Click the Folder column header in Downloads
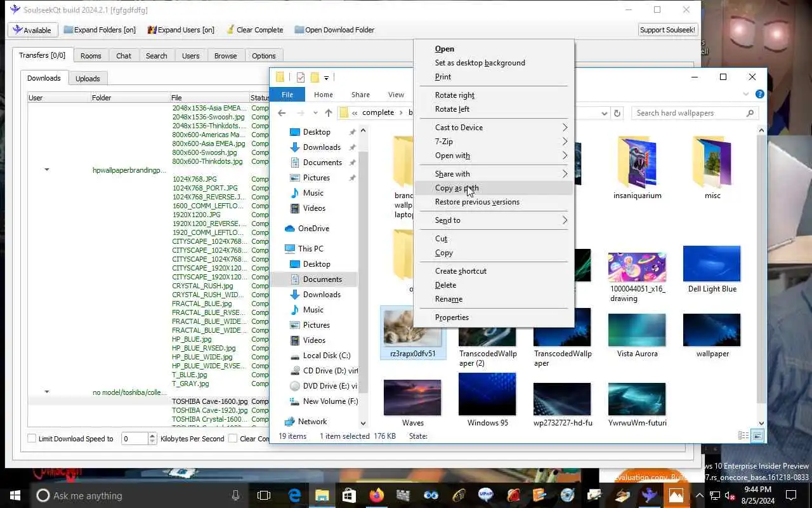The width and height of the screenshot is (812, 508). click(130, 98)
